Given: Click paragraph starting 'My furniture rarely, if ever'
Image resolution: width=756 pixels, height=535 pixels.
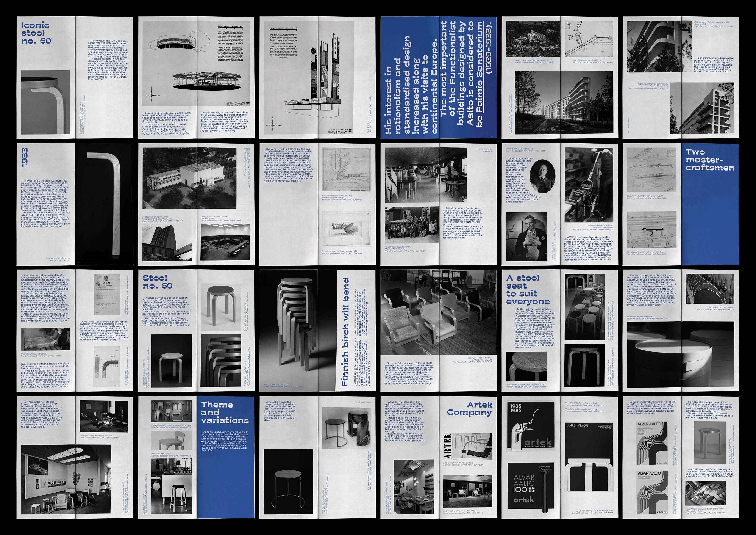Looking at the screenshot, I should (x=108, y=60).
